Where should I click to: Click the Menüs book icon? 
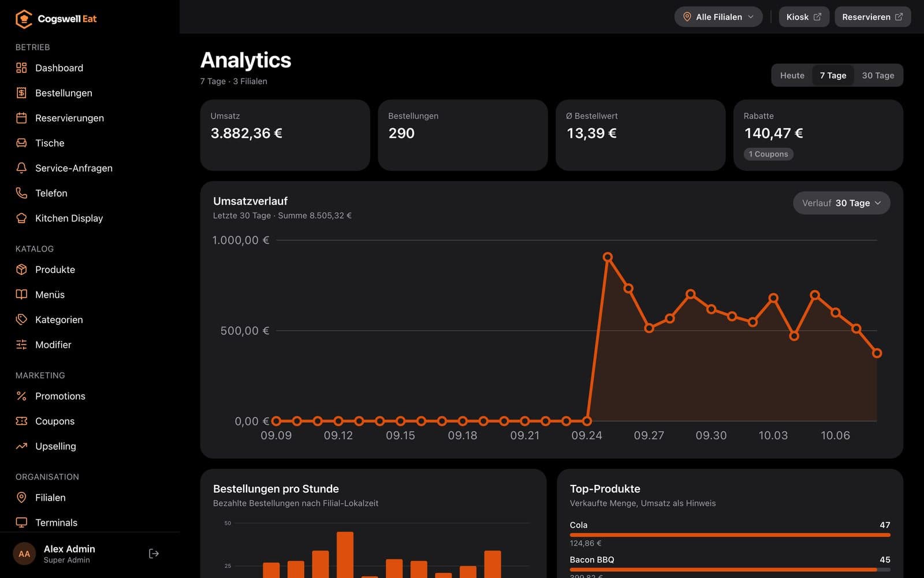click(x=21, y=294)
